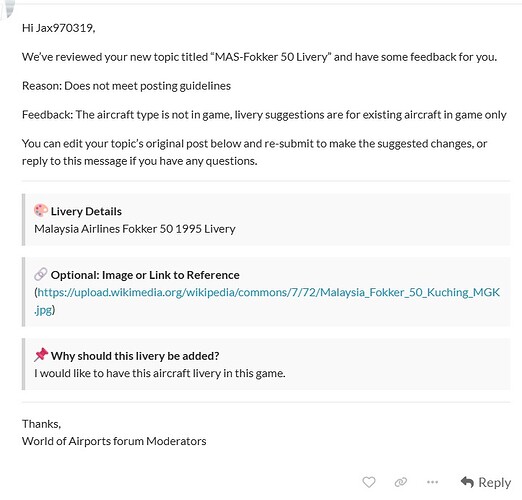Like this post with the heart icon
Screen dimensions: 522x500
369,482
